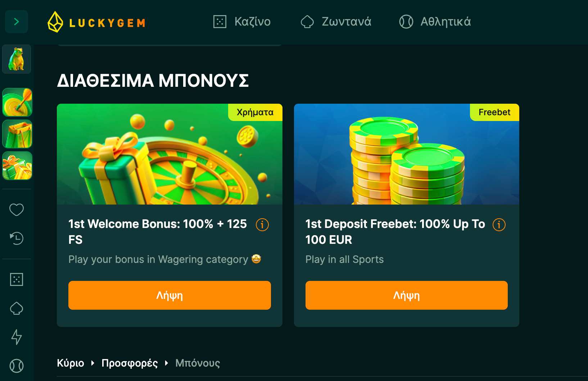Screen dimensions: 588x381
Task: Go to the Αθλητικά section
Action: (435, 22)
